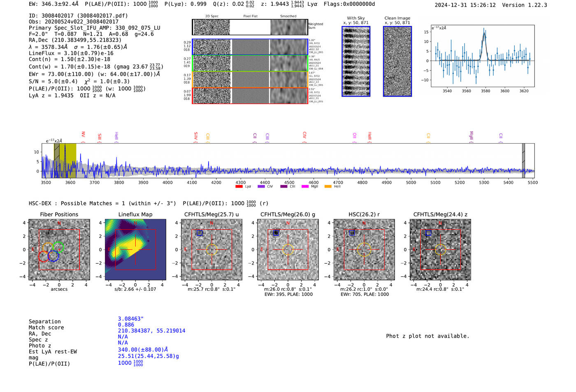Open the CFHTLS/Meg(26.0) g image
The height and width of the screenshot is (392, 576).
(x=288, y=250)
